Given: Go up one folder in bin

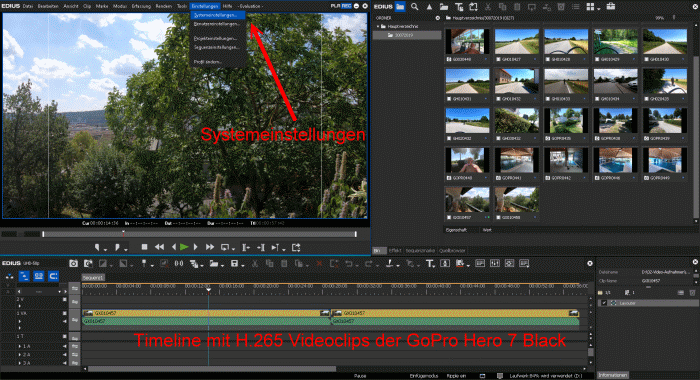Looking at the screenshot, I should [x=429, y=7].
